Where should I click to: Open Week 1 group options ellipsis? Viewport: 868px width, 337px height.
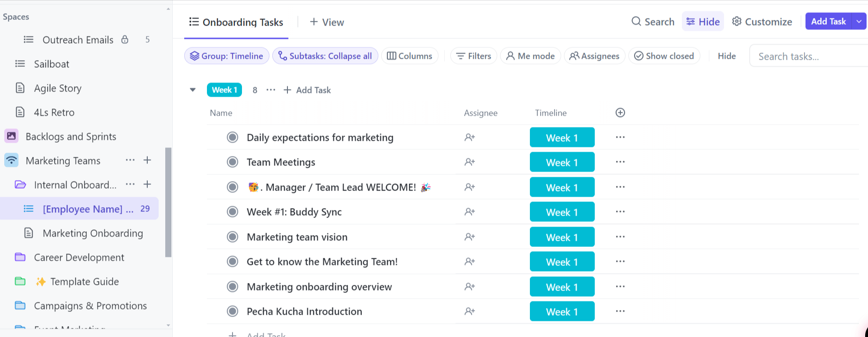coord(271,90)
